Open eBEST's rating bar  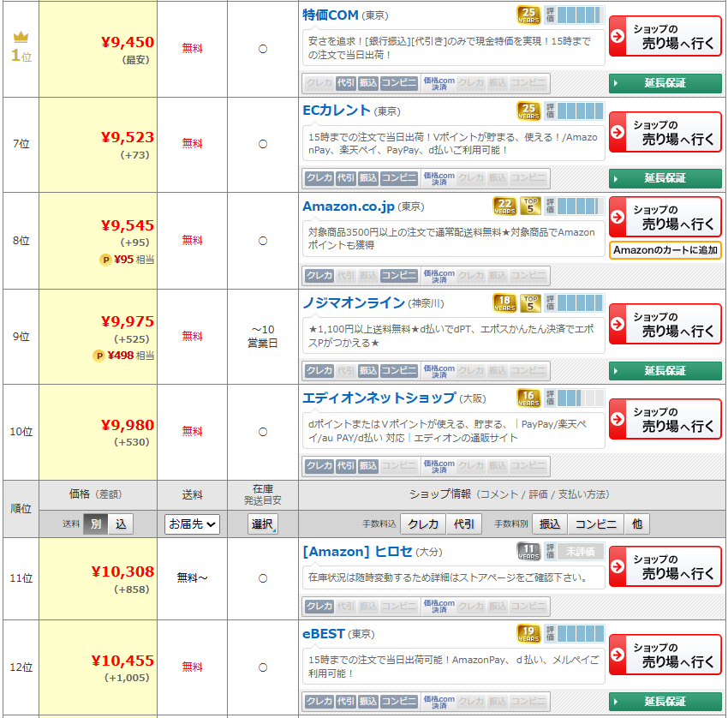575,633
